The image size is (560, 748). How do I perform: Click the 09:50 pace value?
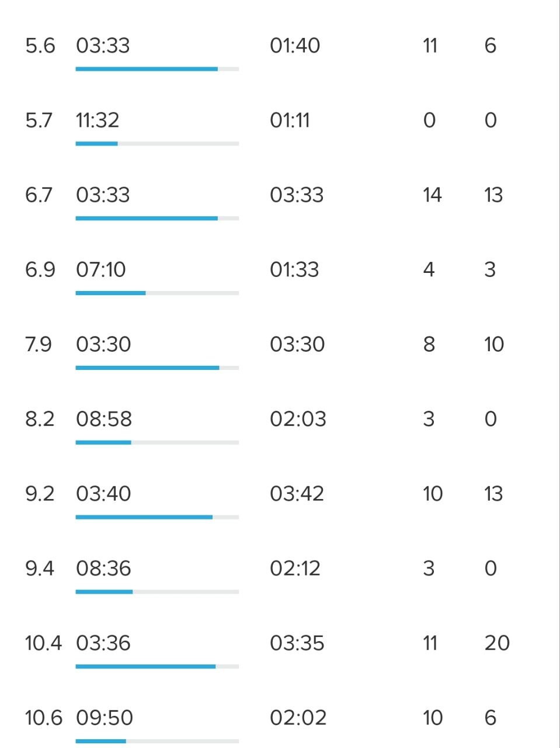coord(105,718)
